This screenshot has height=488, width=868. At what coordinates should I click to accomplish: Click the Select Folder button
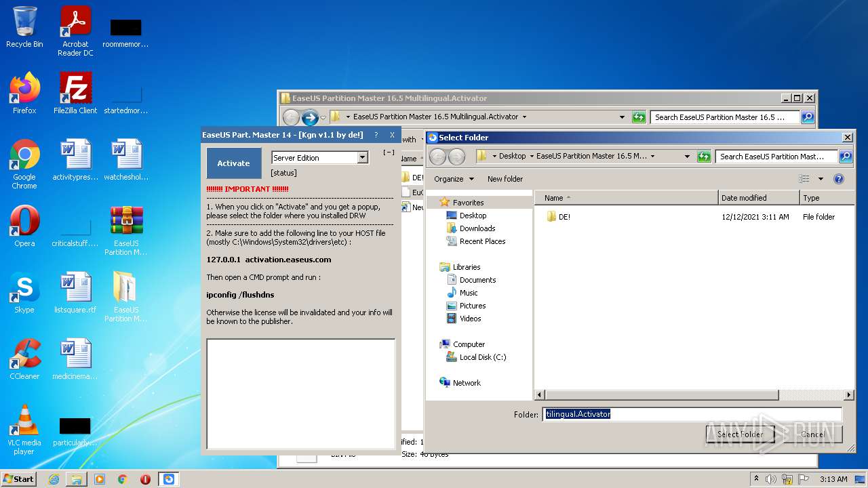point(741,434)
